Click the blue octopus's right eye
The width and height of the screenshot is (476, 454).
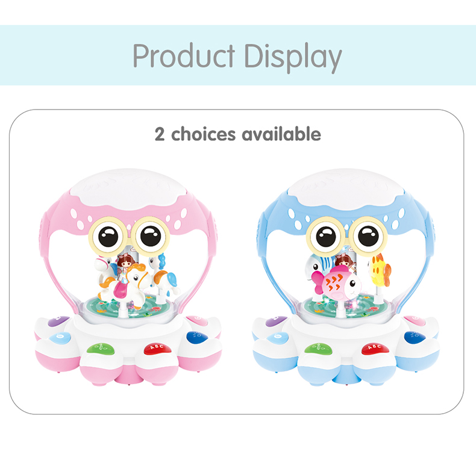click(x=368, y=235)
